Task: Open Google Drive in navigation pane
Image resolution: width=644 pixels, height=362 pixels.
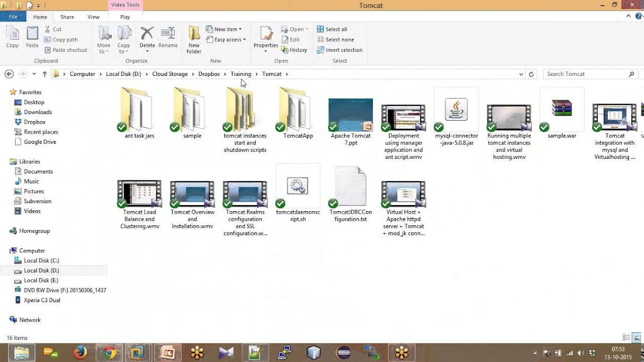Action: (40, 142)
